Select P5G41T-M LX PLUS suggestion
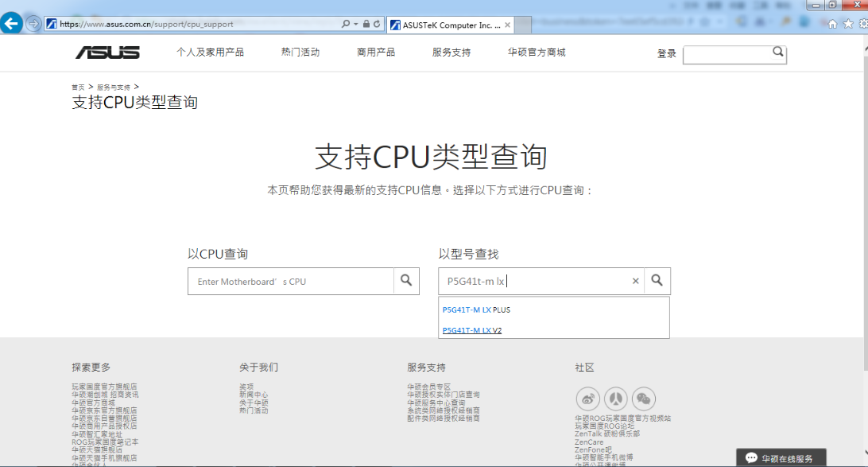This screenshot has height=467, width=868. click(477, 309)
